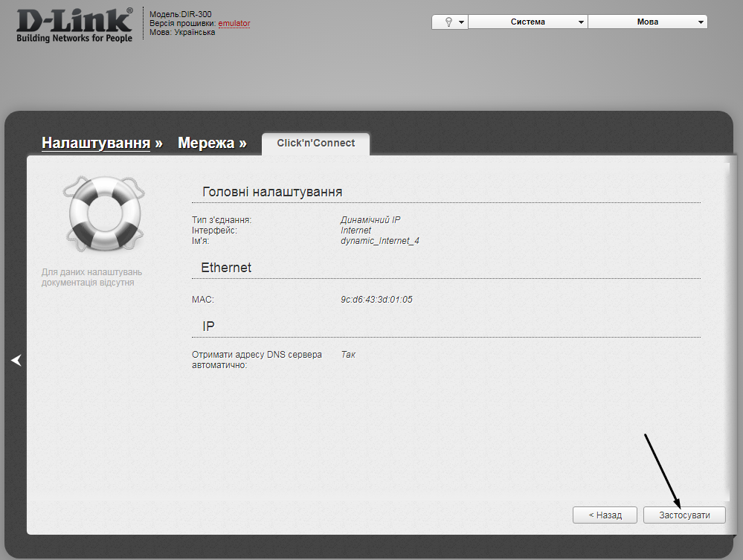Screen dimensions: 743x560
Task: Click the Тип з'єднання label
Action: tap(222, 220)
